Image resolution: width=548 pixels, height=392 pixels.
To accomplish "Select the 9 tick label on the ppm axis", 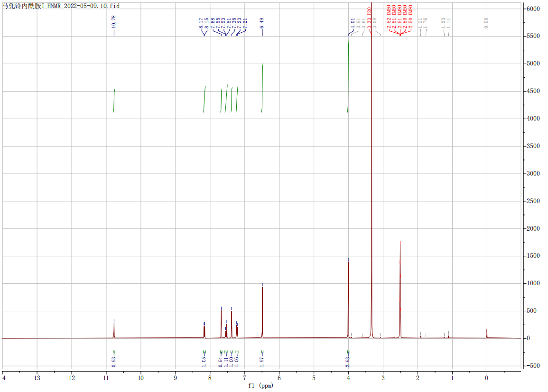I will (x=175, y=378).
